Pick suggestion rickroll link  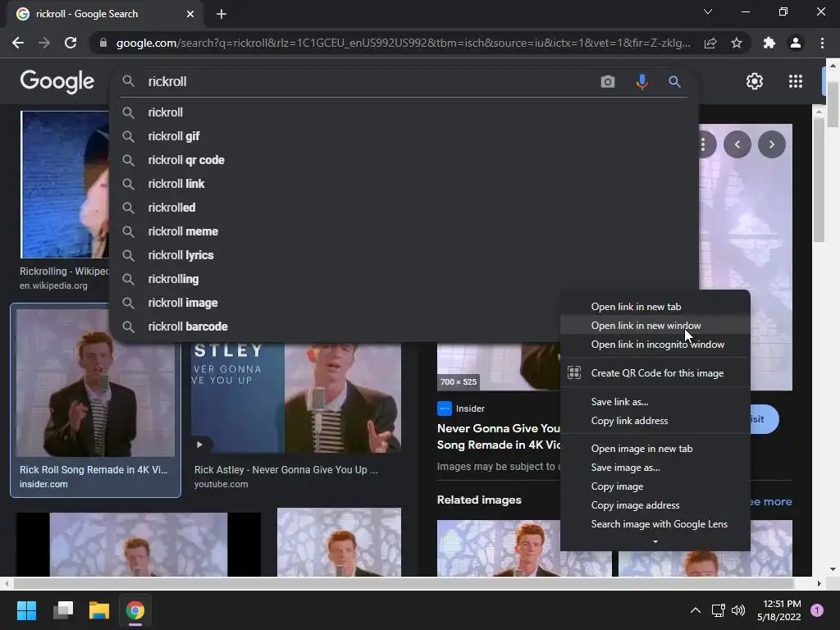tap(404, 184)
